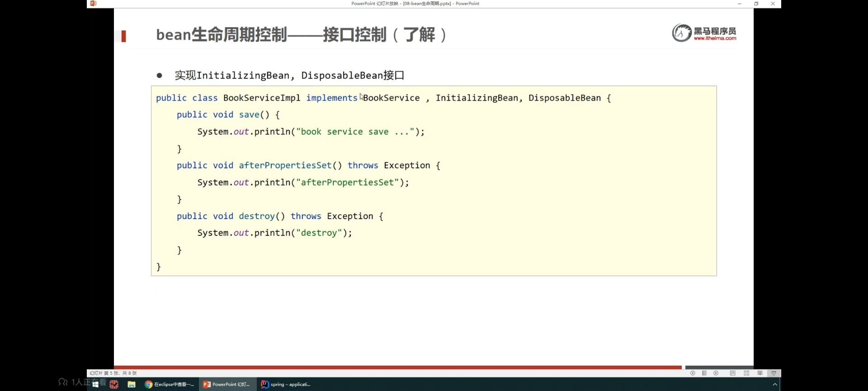Open the Windows Start menu

pos(95,384)
